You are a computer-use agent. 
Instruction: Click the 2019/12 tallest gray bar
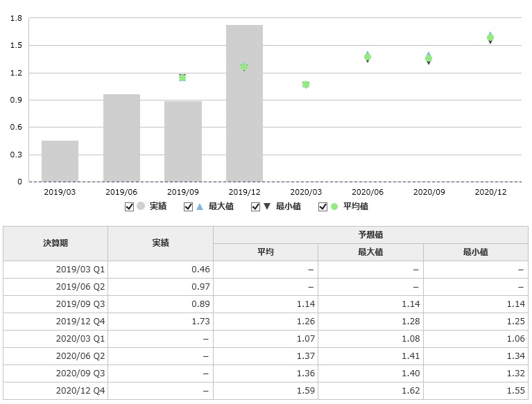245,103
